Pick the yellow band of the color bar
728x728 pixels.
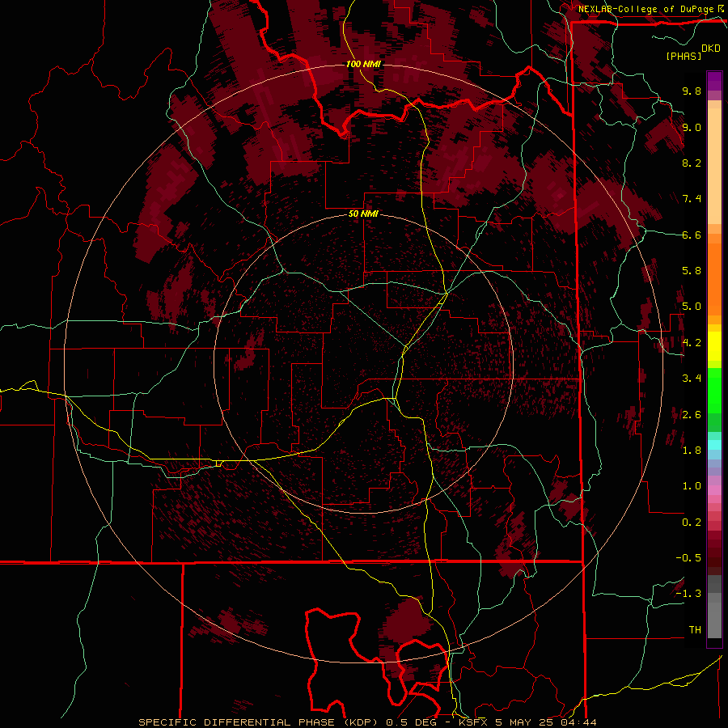[x=714, y=346]
